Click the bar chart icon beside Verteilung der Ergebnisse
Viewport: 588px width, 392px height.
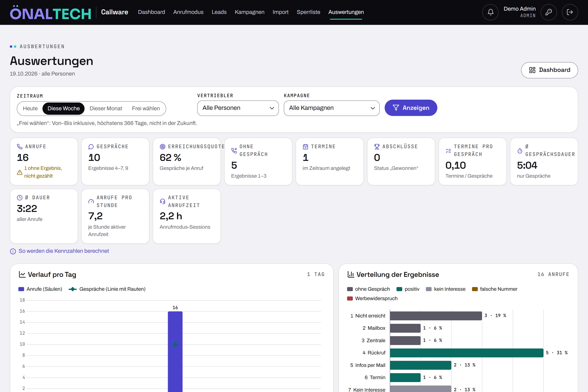pyautogui.click(x=351, y=274)
